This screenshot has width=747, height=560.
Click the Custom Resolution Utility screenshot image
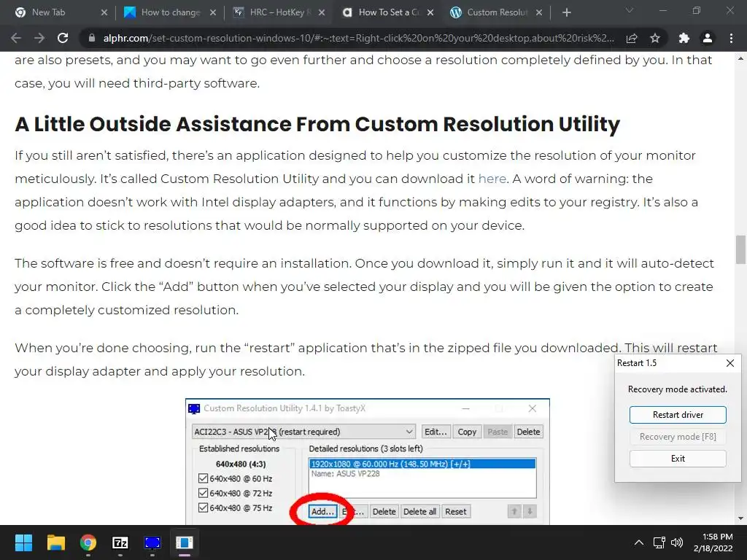pos(368,462)
